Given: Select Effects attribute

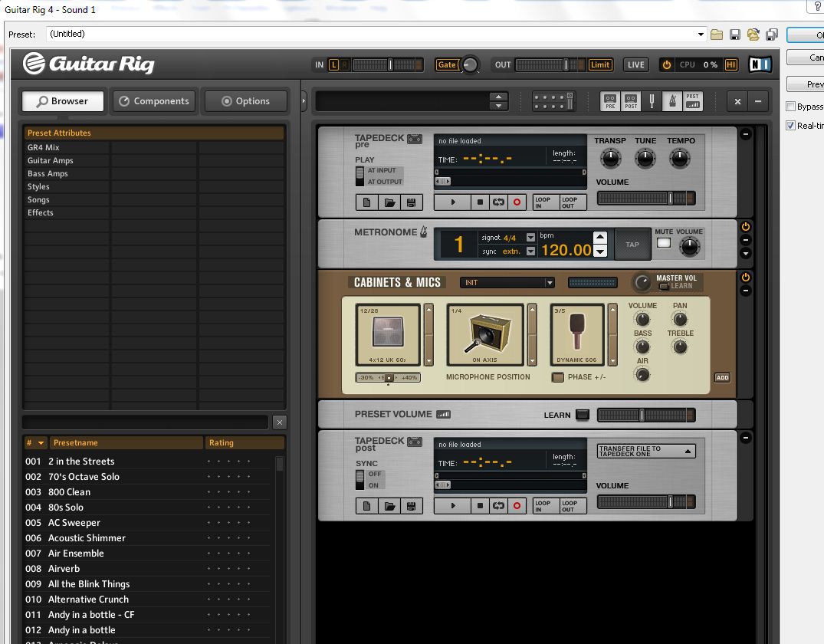Looking at the screenshot, I should pos(41,212).
